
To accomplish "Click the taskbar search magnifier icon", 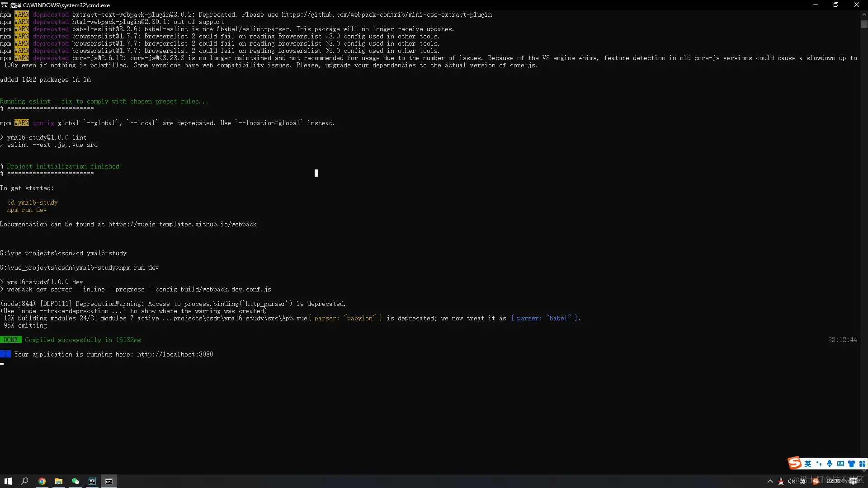I will [x=25, y=481].
